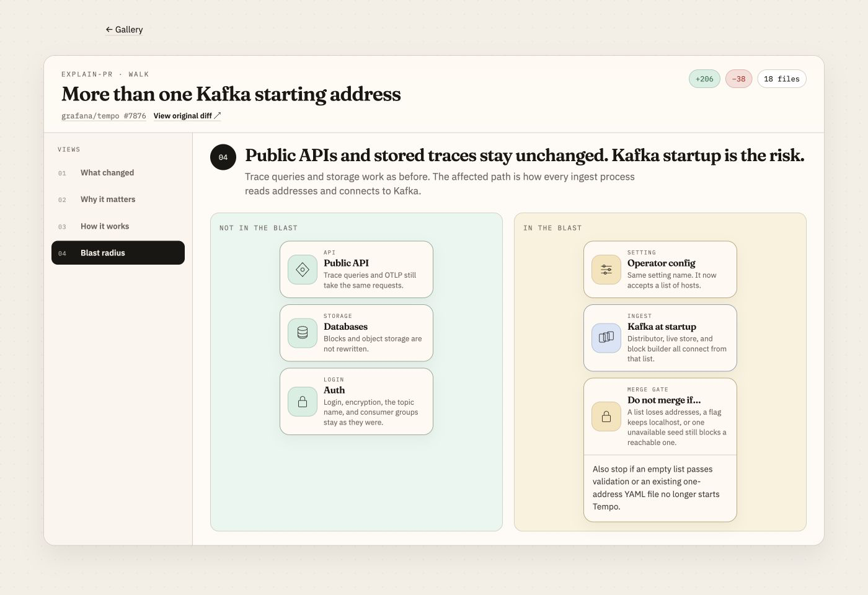This screenshot has height=595, width=868.
Task: Open View original diff link
Action: (x=187, y=116)
